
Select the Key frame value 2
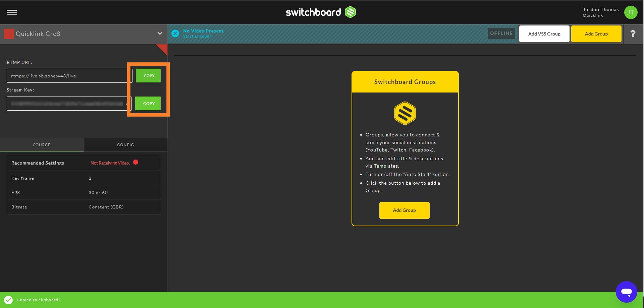tap(90, 178)
